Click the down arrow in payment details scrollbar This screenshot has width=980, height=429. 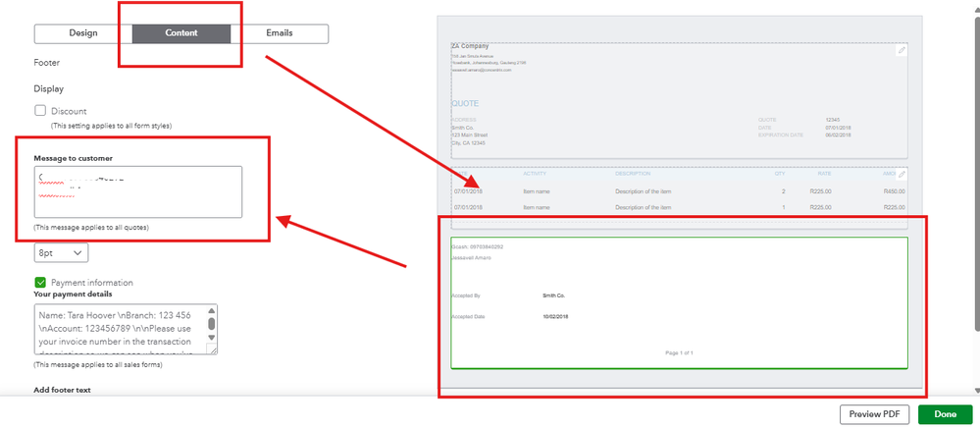212,338
